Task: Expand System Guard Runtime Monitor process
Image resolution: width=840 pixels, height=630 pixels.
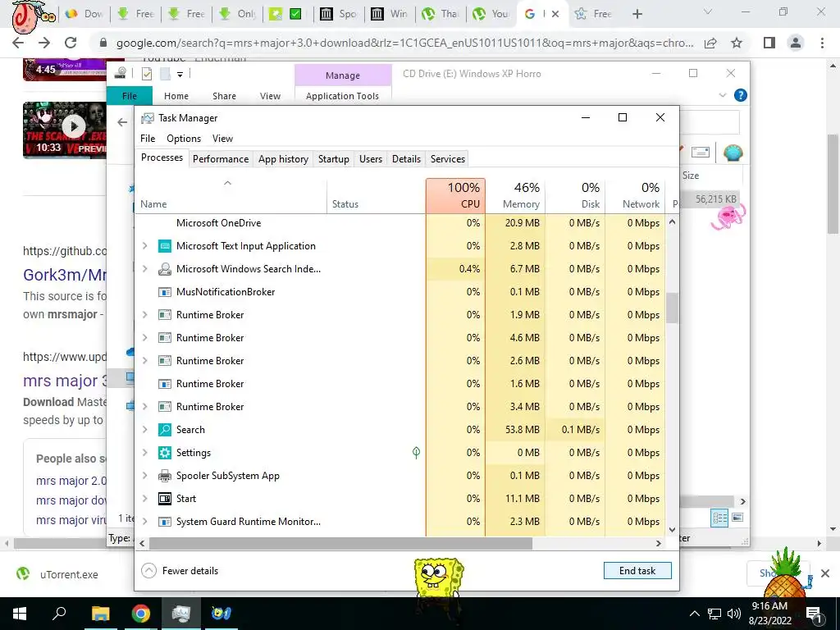Action: click(144, 522)
